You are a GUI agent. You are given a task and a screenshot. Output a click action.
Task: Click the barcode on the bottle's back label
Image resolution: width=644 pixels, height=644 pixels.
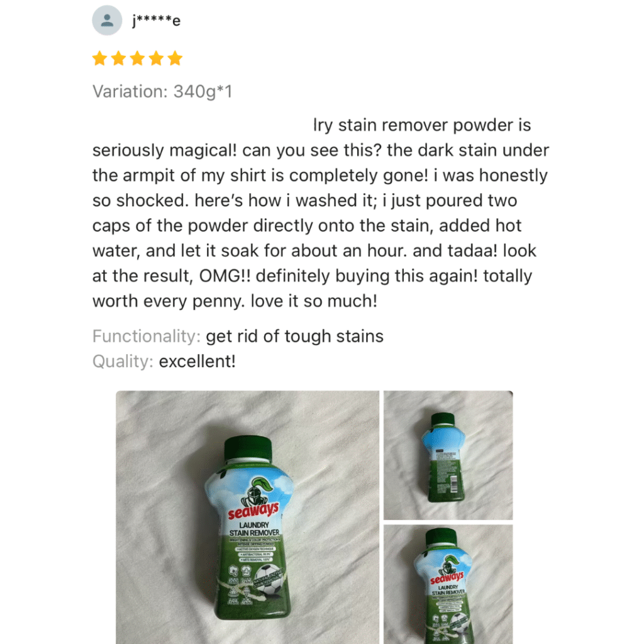(453, 484)
